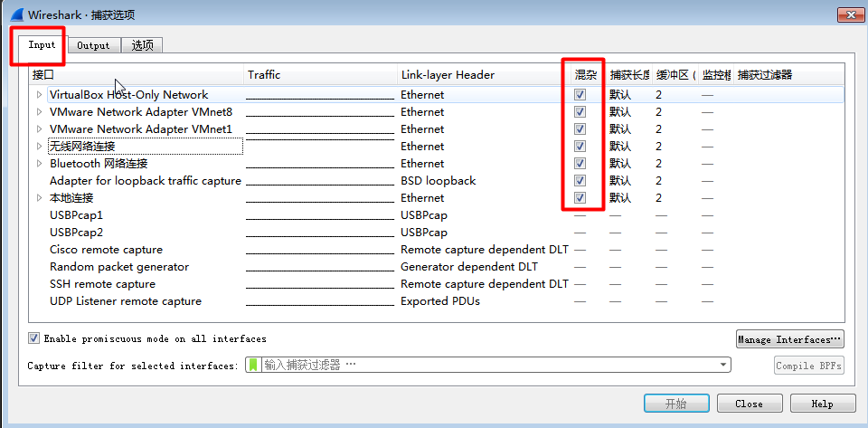Expand the 本地连接 interface row
The image size is (868, 428).
click(39, 197)
